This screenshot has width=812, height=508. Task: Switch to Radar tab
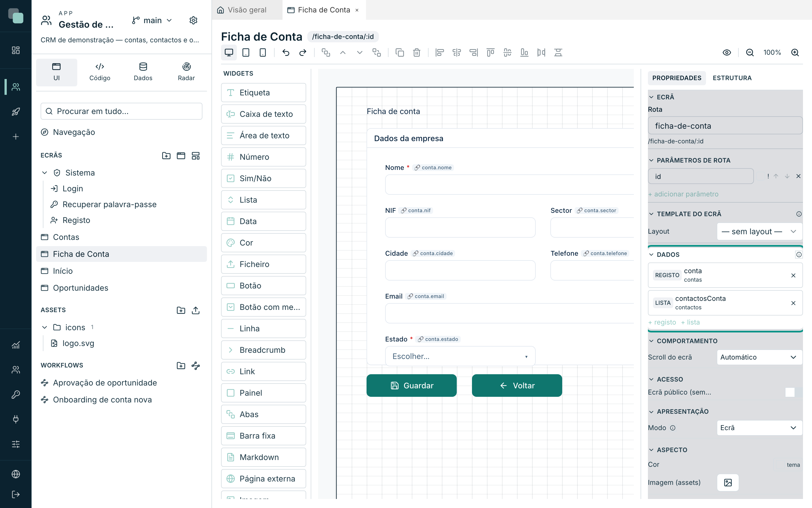click(186, 72)
